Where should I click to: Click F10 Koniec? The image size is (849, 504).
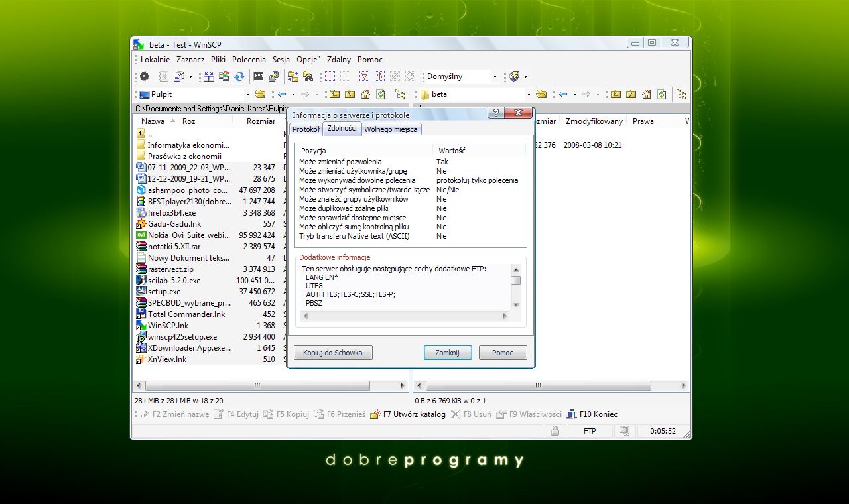pos(592,414)
